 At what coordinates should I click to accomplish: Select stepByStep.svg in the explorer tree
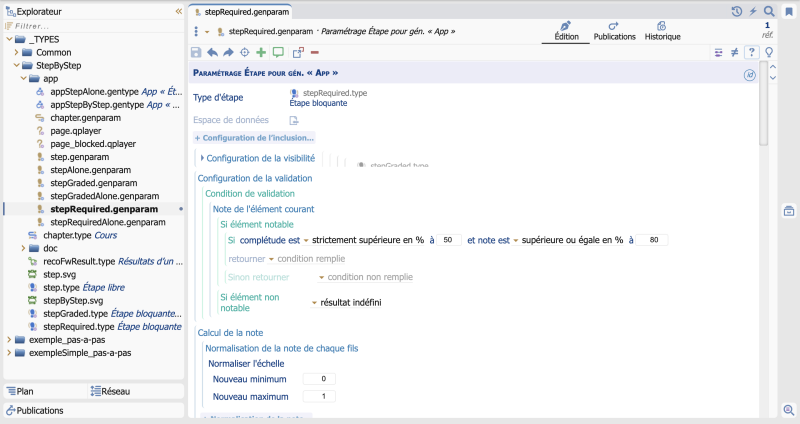click(x=73, y=301)
